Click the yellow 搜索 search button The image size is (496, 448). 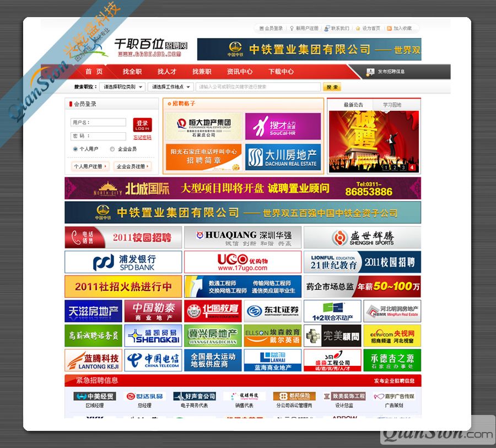coord(332,87)
